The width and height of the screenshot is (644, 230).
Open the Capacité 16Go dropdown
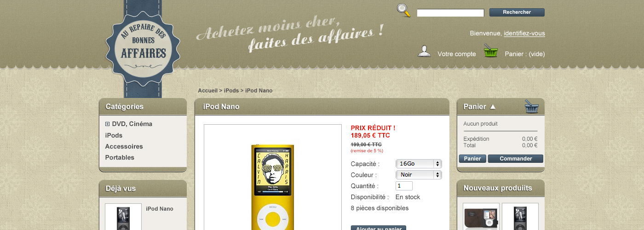click(x=419, y=164)
